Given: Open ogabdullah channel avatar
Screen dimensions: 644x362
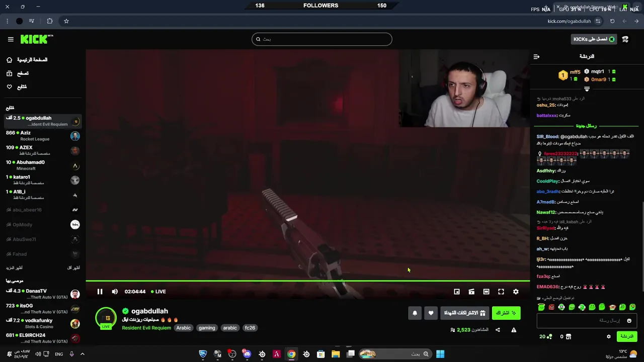Looking at the screenshot, I should pyautogui.click(x=106, y=318).
